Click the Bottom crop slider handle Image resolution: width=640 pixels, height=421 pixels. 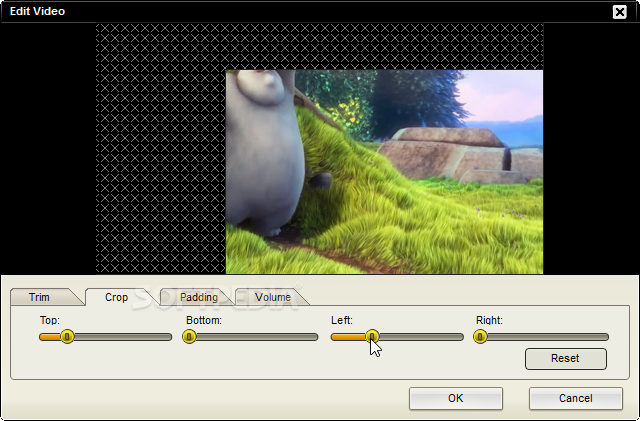pyautogui.click(x=189, y=337)
